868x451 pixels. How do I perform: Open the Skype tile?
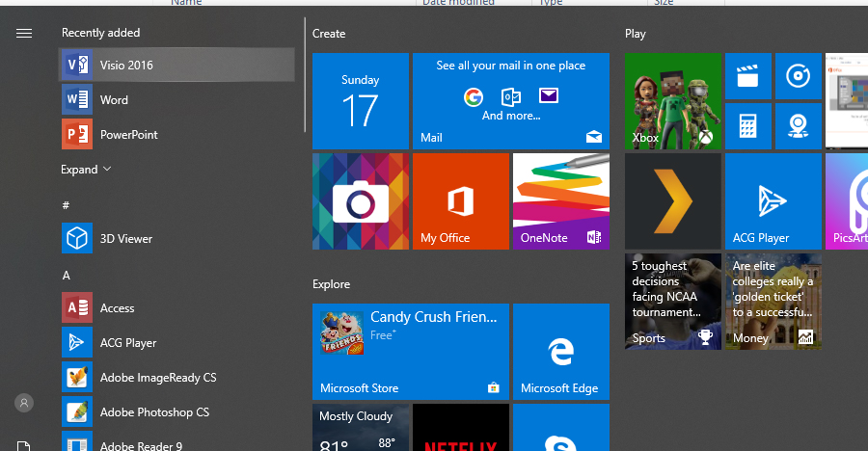pos(560,427)
